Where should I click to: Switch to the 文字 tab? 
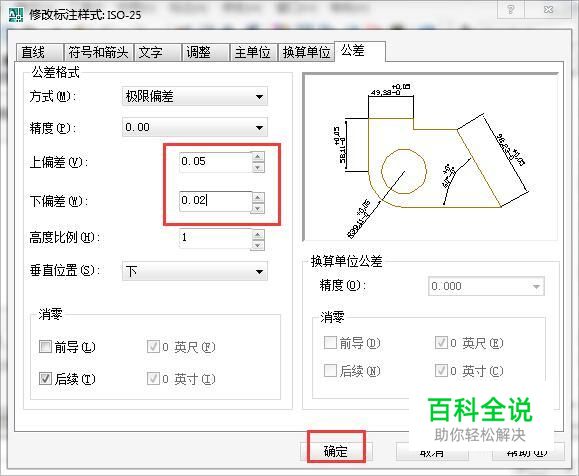pyautogui.click(x=158, y=52)
